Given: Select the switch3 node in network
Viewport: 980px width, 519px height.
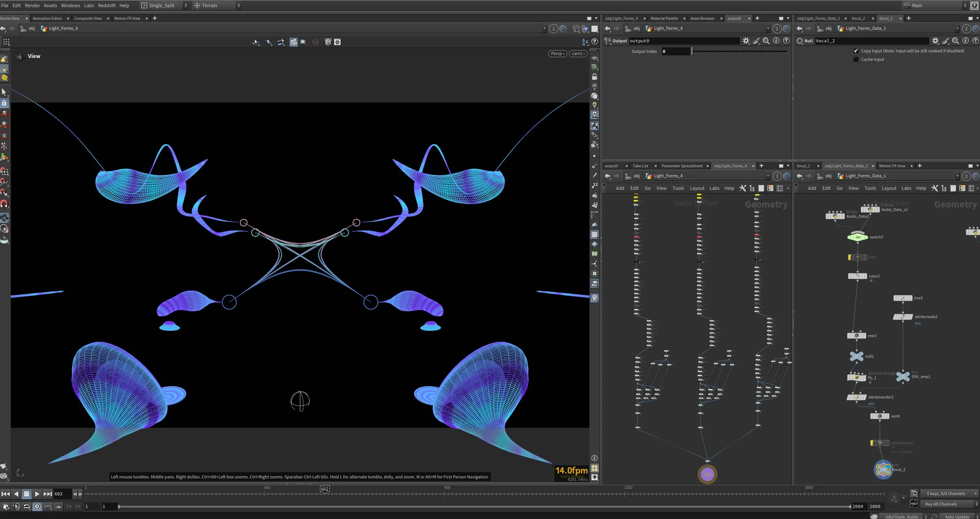Looking at the screenshot, I should pos(857,237).
